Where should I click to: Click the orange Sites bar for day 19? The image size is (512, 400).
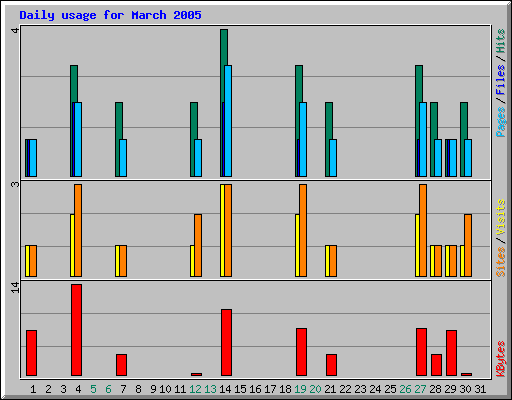coord(303,230)
